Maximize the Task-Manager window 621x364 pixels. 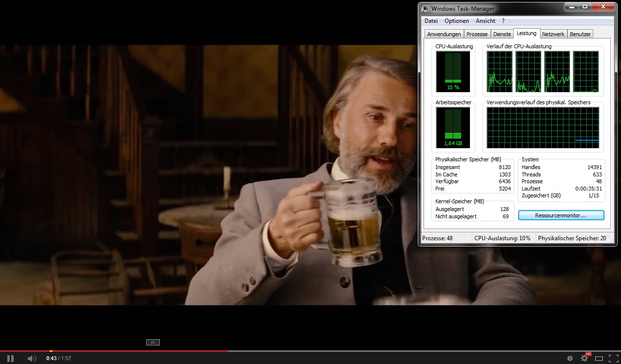point(584,6)
